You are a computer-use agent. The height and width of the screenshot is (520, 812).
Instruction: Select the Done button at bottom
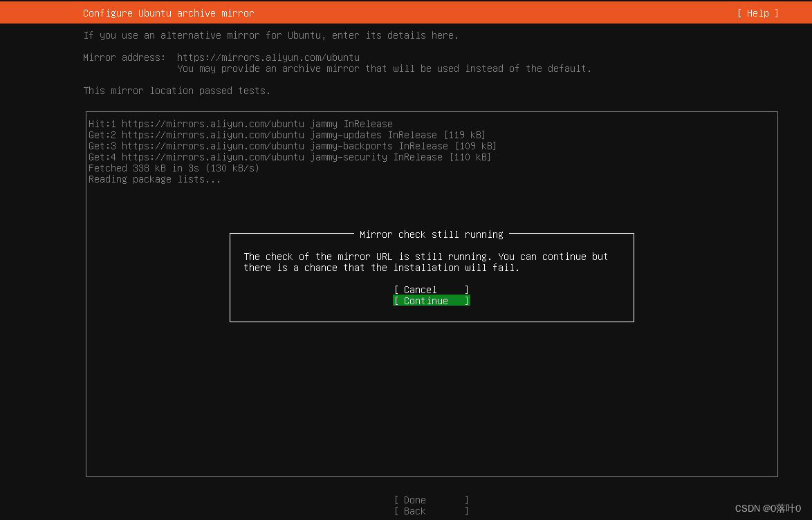pos(432,500)
